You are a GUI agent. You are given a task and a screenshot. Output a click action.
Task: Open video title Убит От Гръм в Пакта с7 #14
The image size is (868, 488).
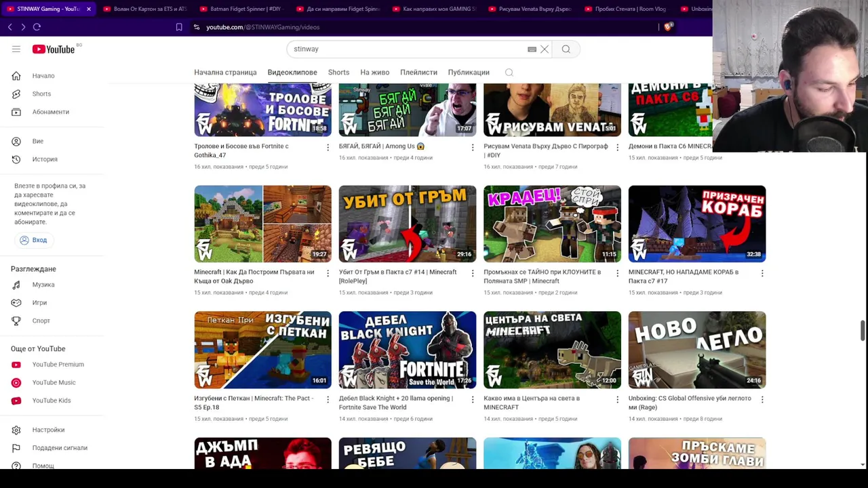pos(397,277)
